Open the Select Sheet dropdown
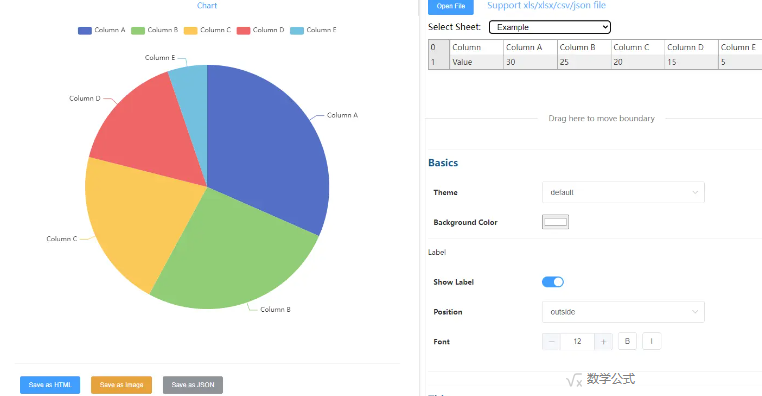The width and height of the screenshot is (762, 396). click(550, 27)
